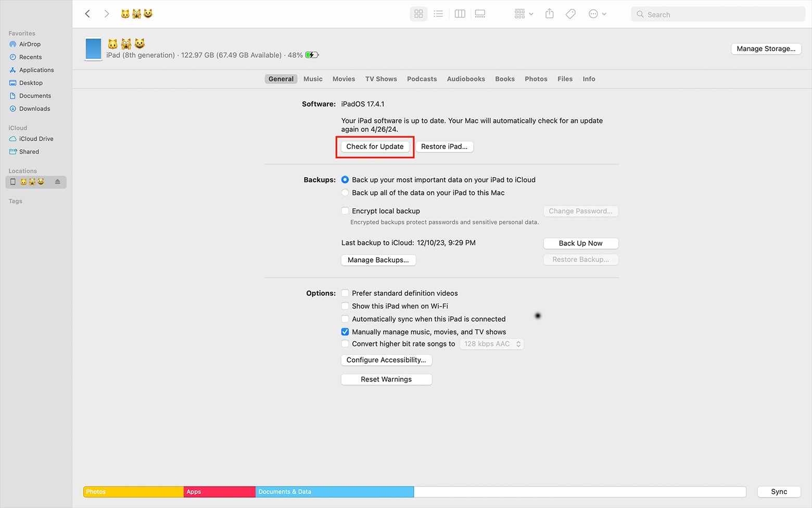Switch to the Podcasts tab
The width and height of the screenshot is (812, 508).
point(422,79)
